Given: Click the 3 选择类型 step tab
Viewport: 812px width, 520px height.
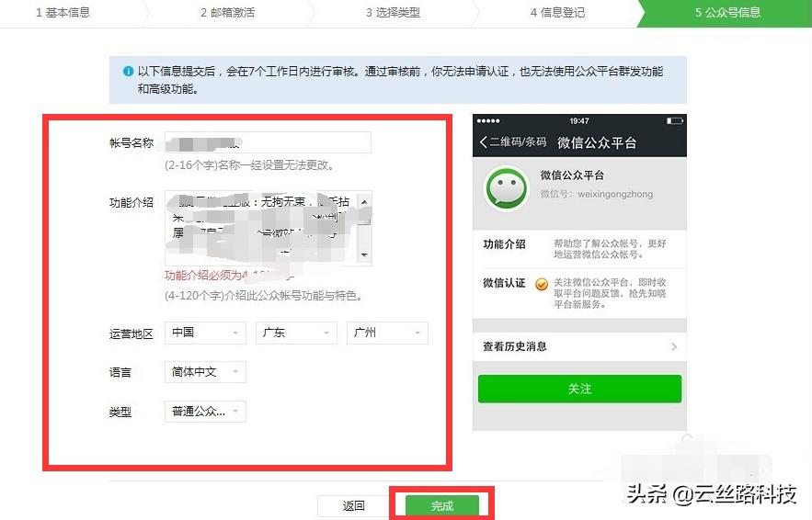Looking at the screenshot, I should 393,13.
